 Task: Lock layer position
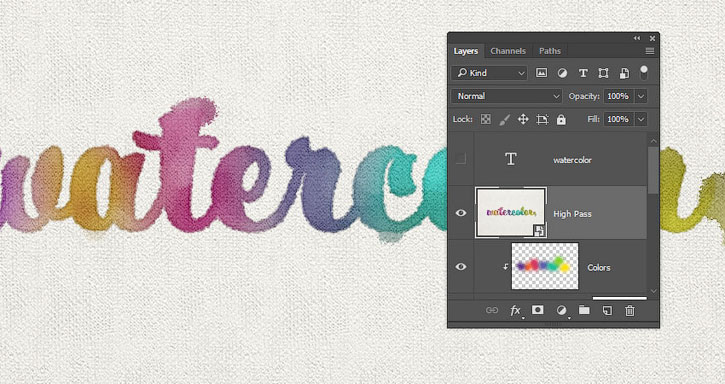pyautogui.click(x=523, y=119)
